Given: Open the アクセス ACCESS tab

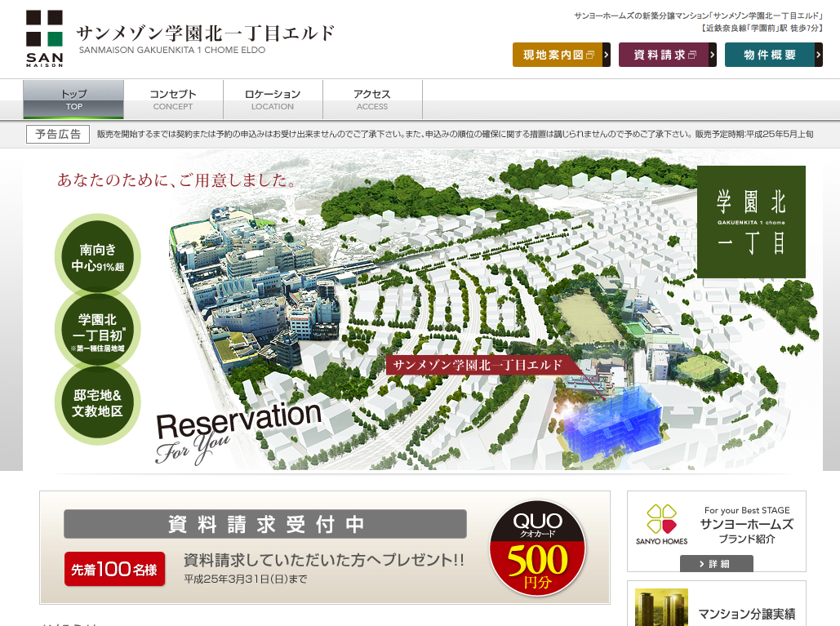Looking at the screenshot, I should [x=372, y=100].
